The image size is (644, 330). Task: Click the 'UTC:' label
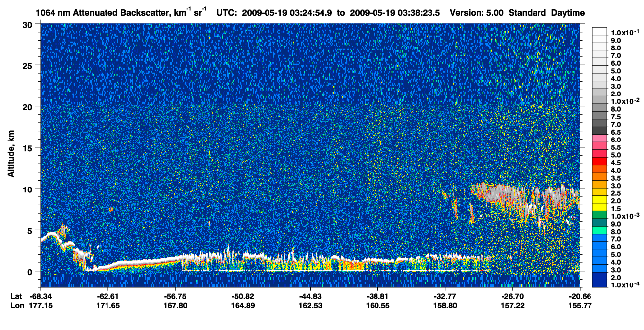tap(226, 13)
